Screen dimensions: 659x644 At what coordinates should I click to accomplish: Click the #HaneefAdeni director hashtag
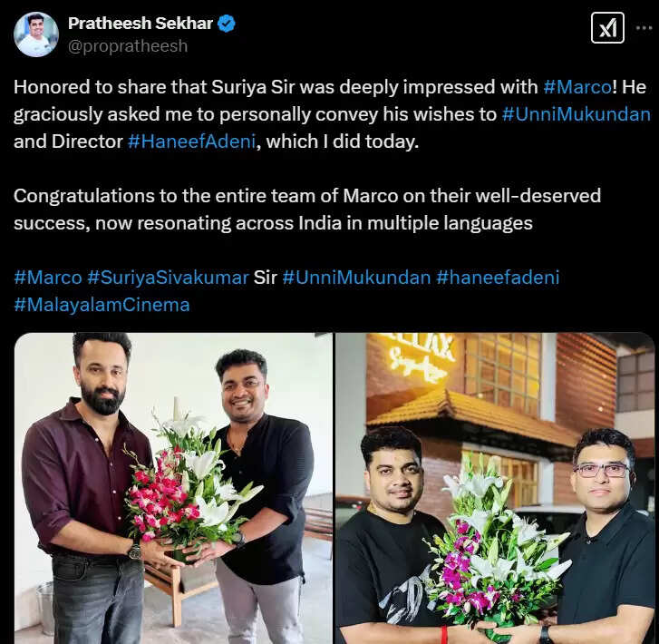tap(191, 141)
